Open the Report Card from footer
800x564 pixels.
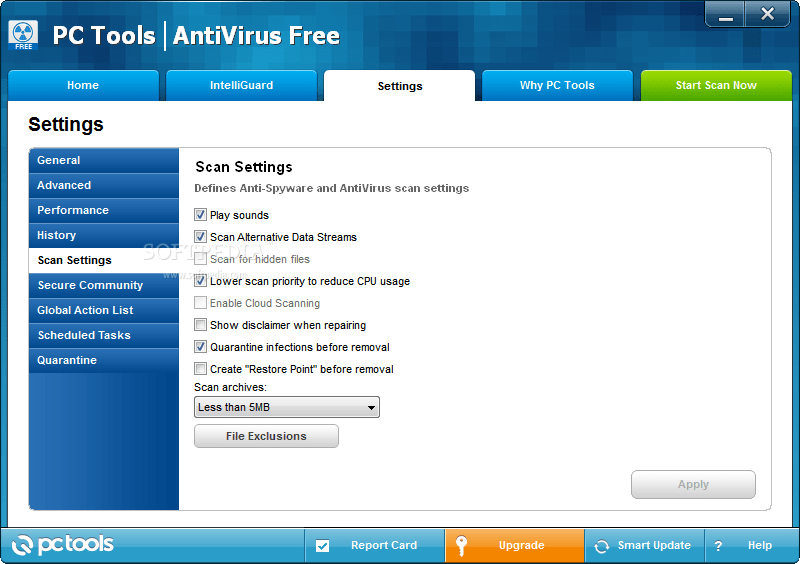point(374,546)
